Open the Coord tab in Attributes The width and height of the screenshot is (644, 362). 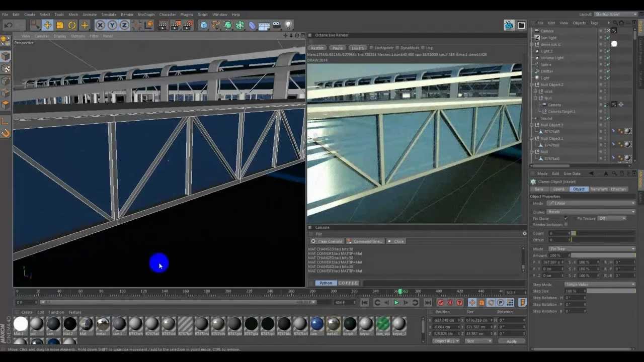pyautogui.click(x=558, y=189)
